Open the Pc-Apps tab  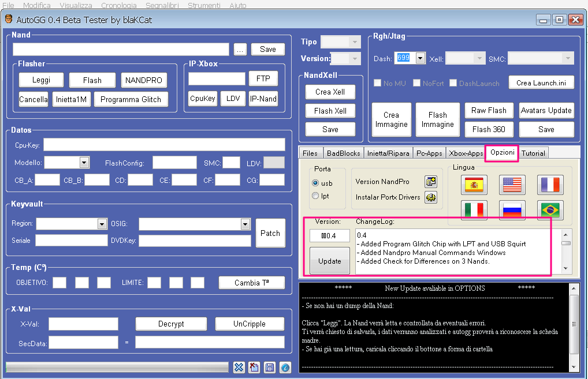coord(429,153)
